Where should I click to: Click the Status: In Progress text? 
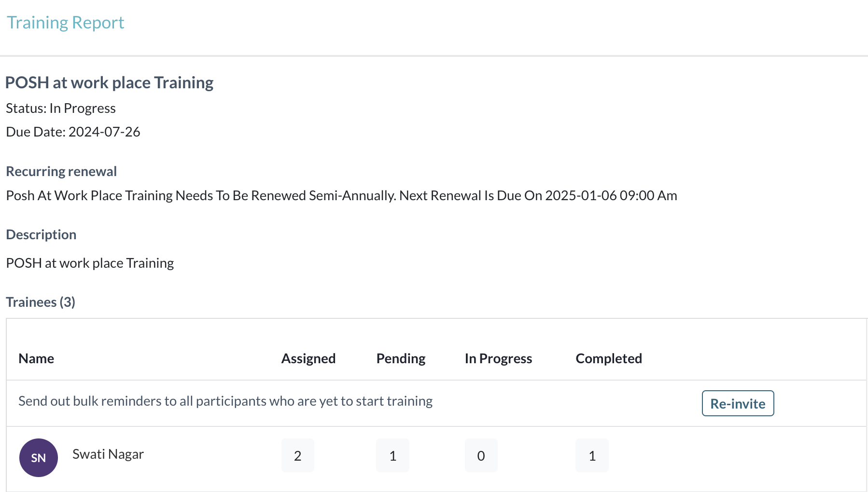61,108
